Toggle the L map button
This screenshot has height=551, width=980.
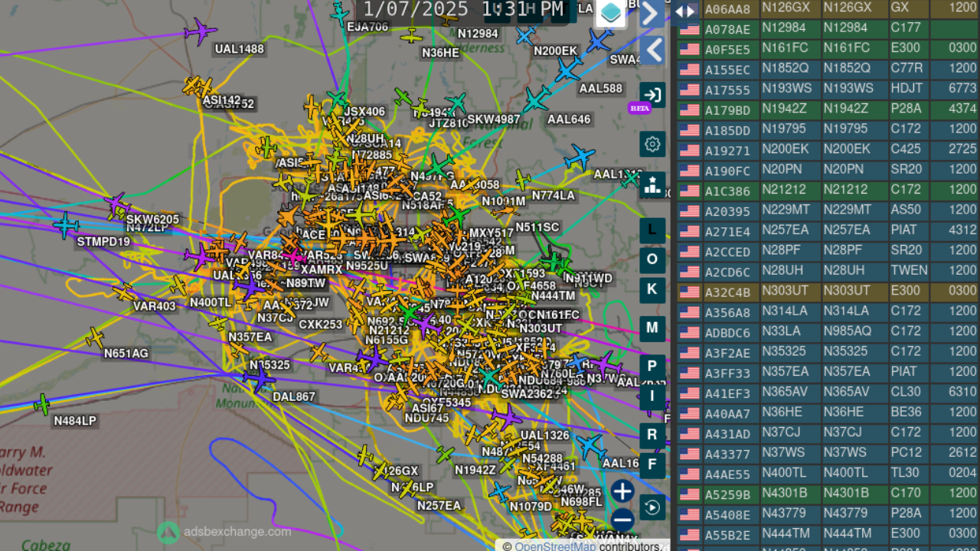pos(652,230)
